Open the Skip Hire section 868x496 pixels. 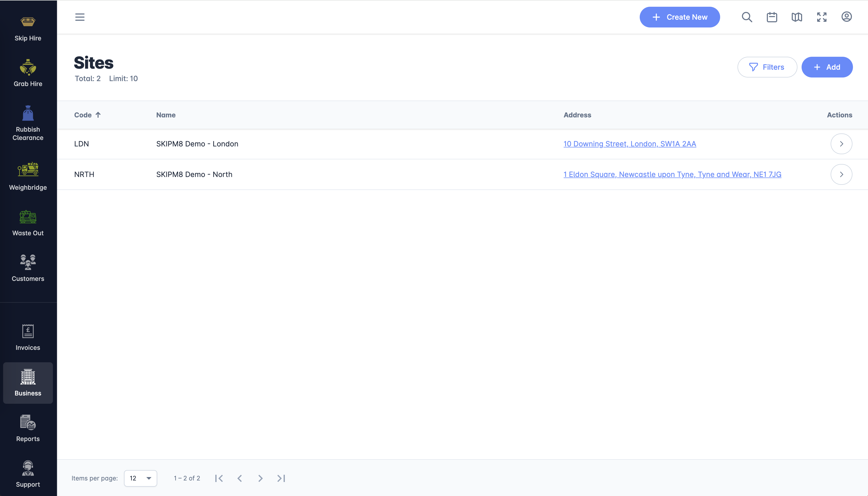[x=28, y=29]
